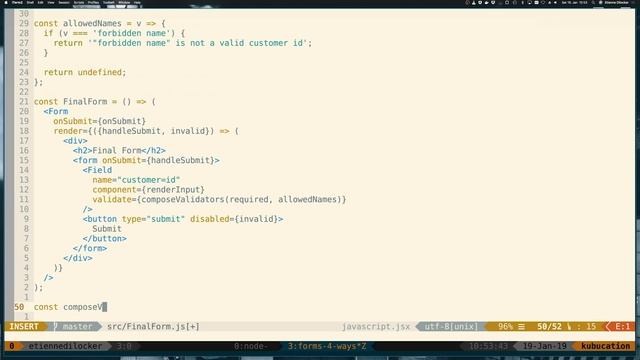Screen dimensions: 640x360
Task: Click the 19-Jan-19 date in tmux bar
Action: (544, 346)
